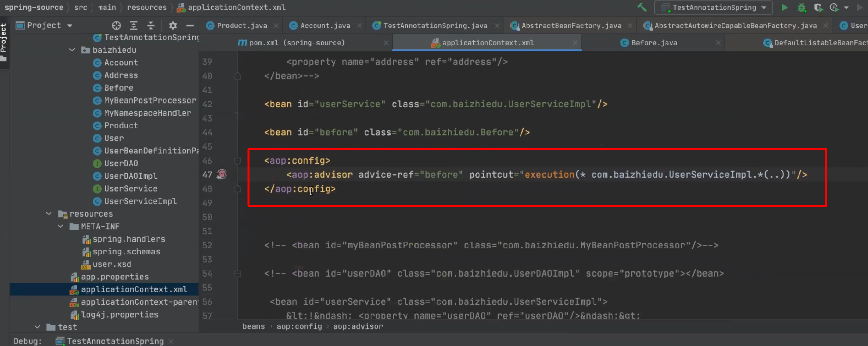Click resources in top navigation breadcrumb

pos(147,7)
